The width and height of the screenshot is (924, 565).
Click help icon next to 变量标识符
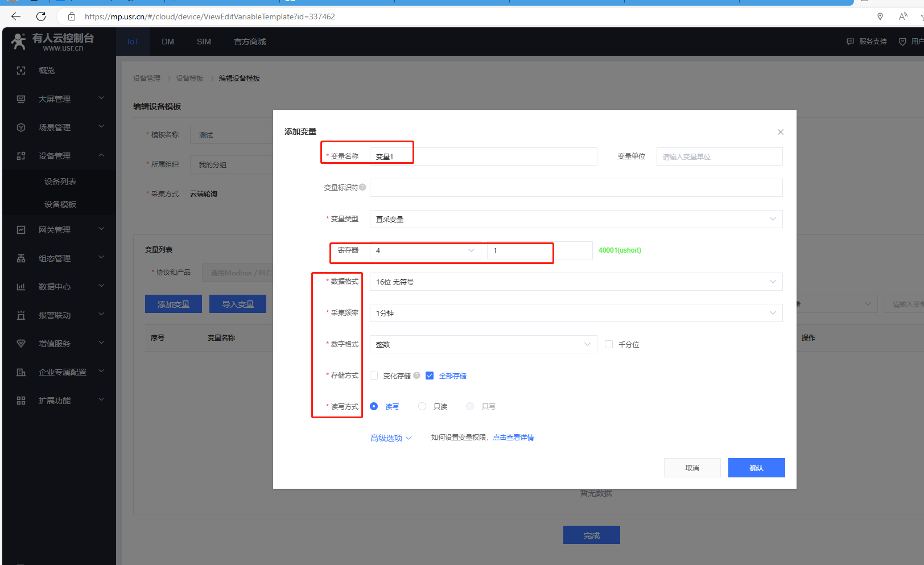[362, 187]
